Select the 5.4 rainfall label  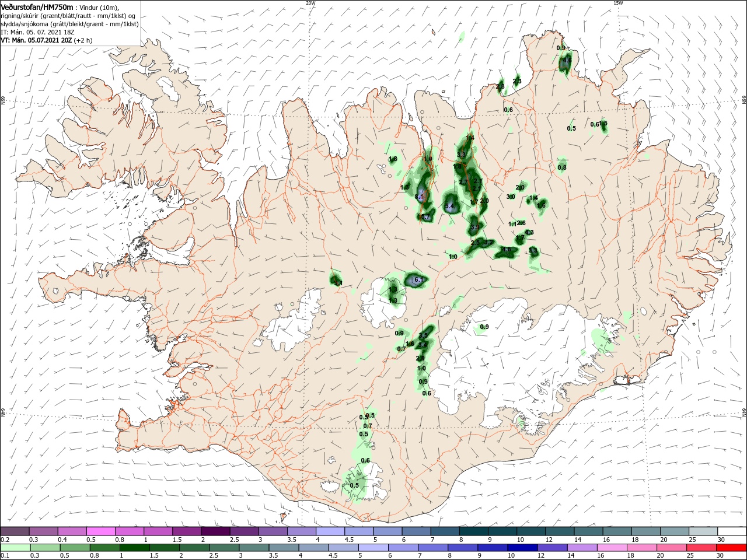pyautogui.click(x=450, y=206)
